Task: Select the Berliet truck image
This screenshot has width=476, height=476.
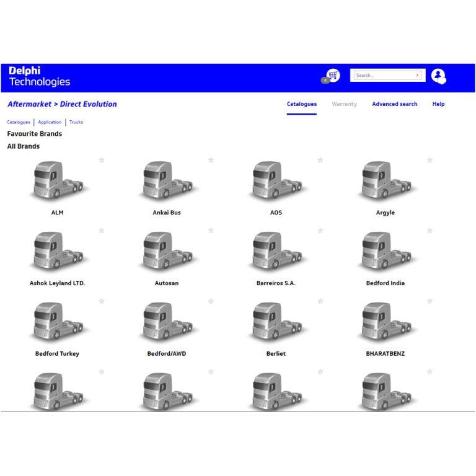Action: [276, 321]
